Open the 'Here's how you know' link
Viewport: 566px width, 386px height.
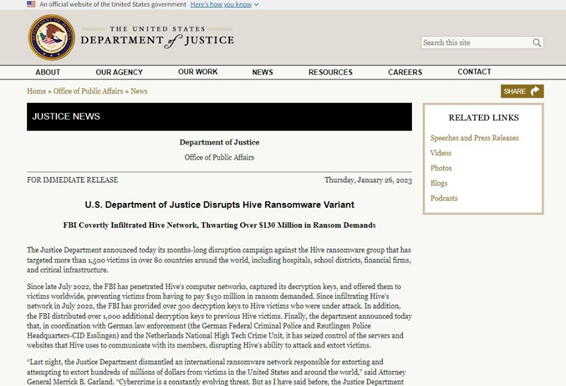click(x=221, y=4)
